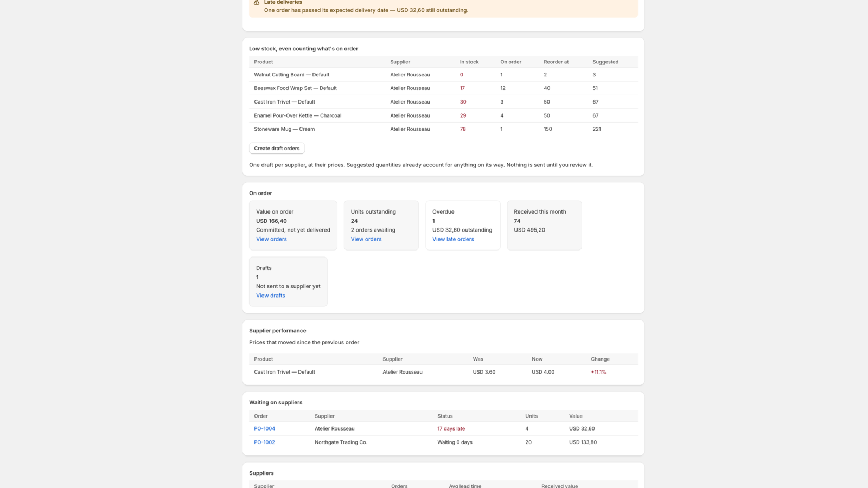The width and height of the screenshot is (868, 488).
Task: Open purchase order PO-1002
Action: click(264, 442)
